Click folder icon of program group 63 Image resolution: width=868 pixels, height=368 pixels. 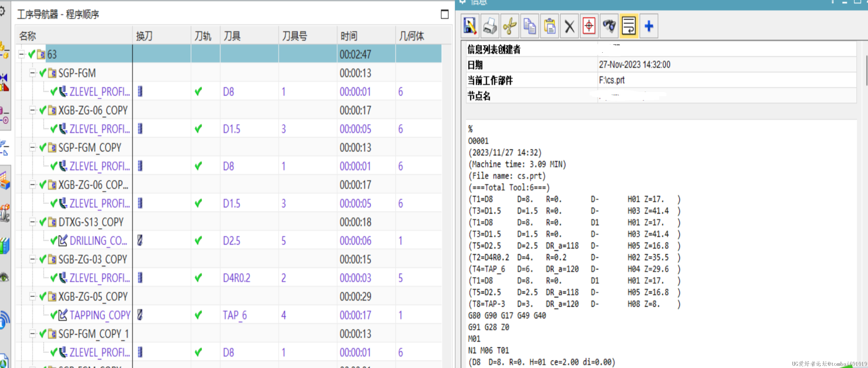(41, 54)
